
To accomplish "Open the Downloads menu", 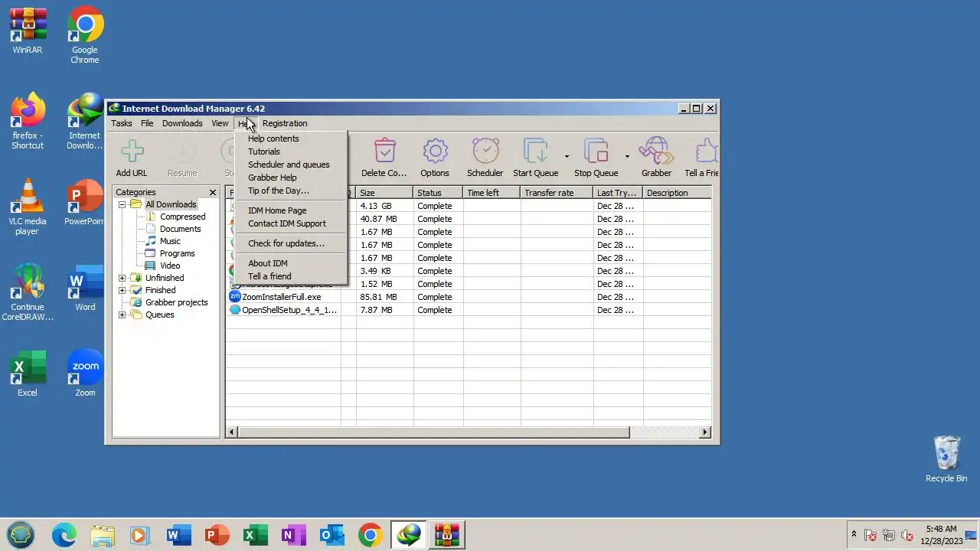I will 182,123.
